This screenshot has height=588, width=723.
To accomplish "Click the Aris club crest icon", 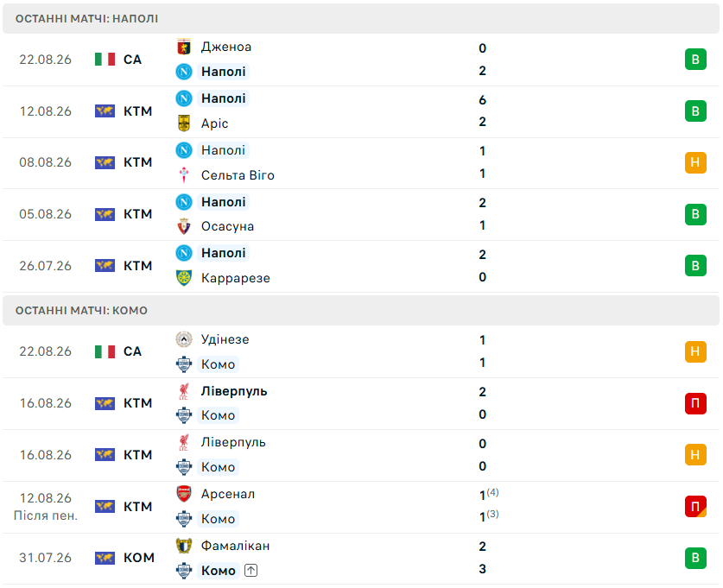I will click(183, 123).
